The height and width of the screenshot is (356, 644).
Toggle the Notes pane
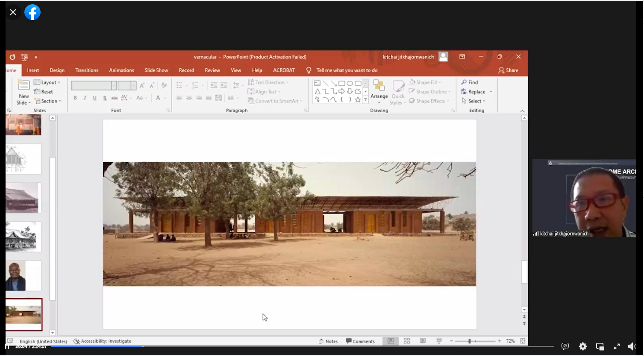point(328,341)
